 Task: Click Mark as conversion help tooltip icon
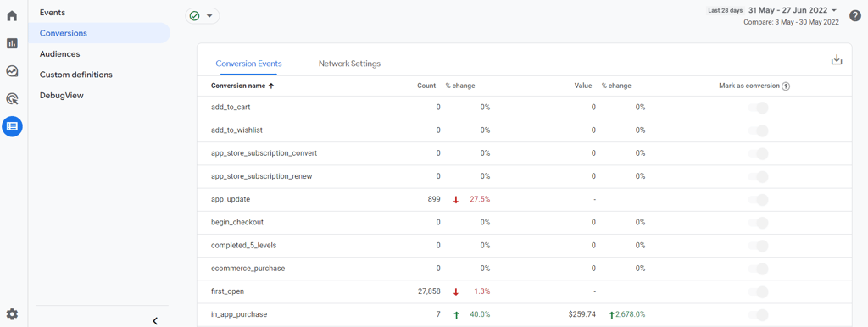[786, 86]
